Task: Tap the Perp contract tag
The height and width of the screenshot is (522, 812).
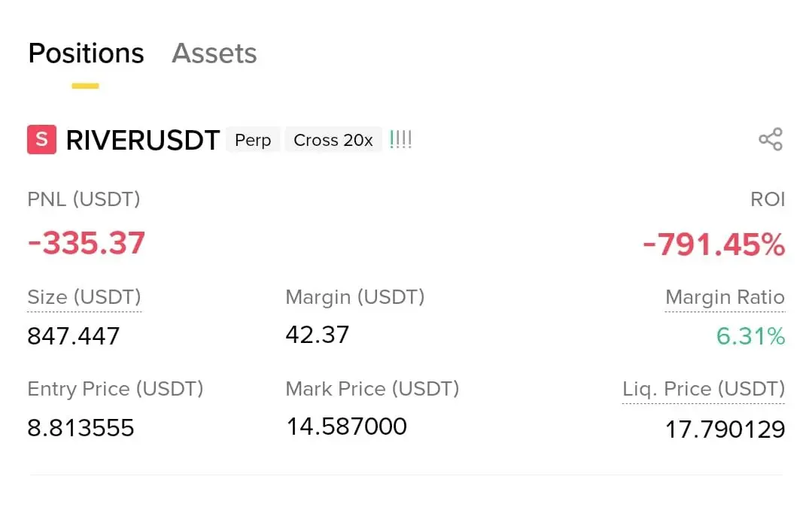Action: tap(253, 140)
